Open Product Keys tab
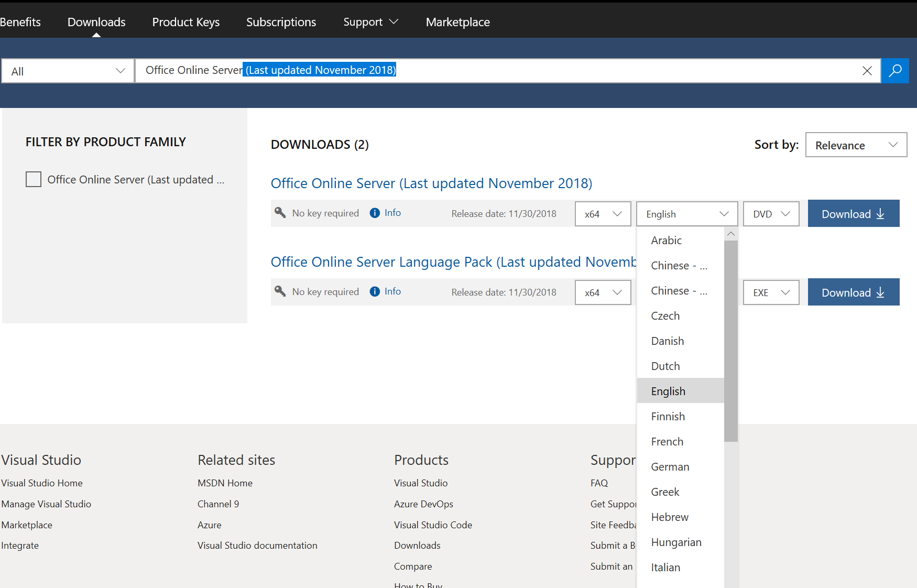917x588 pixels. (185, 22)
